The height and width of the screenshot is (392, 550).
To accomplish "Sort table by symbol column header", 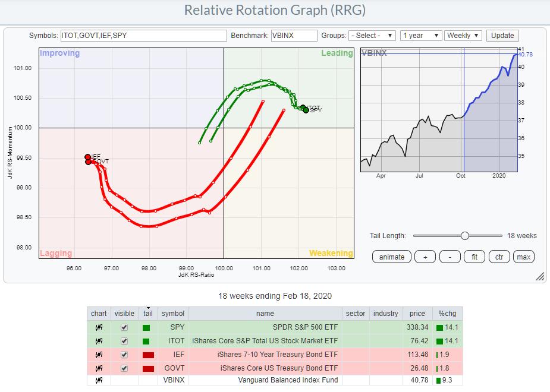I will pos(172,313).
